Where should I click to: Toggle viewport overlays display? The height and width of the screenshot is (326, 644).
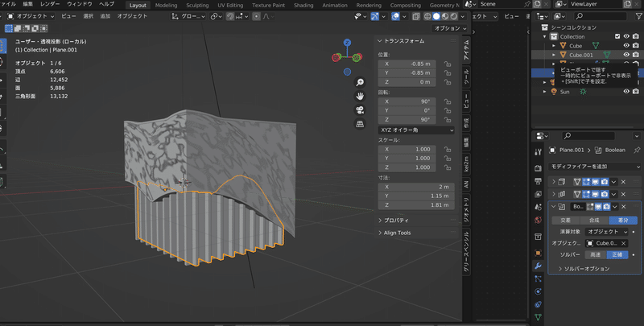[395, 16]
